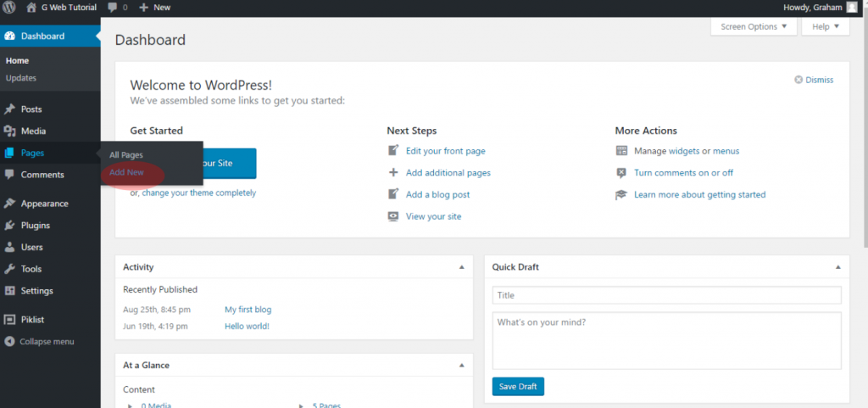Click the Posts pushpin icon in sidebar
Image resolution: width=868 pixels, height=408 pixels.
tap(9, 109)
